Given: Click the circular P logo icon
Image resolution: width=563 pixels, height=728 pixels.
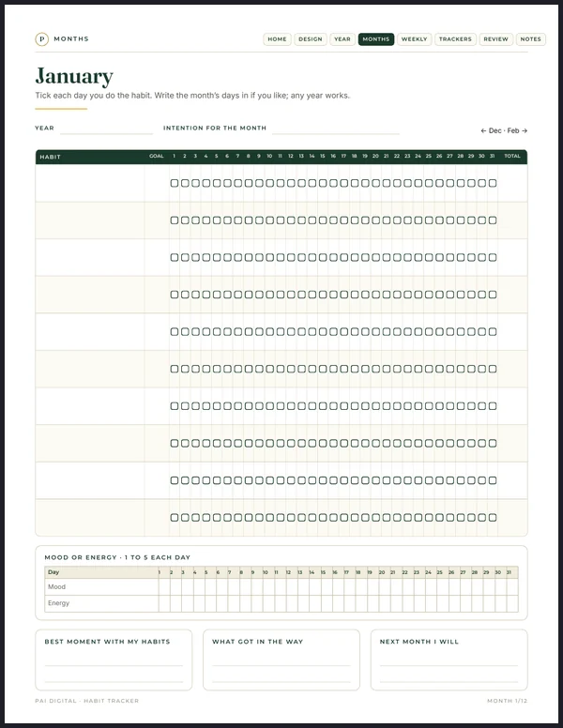Looking at the screenshot, I should 42,39.
